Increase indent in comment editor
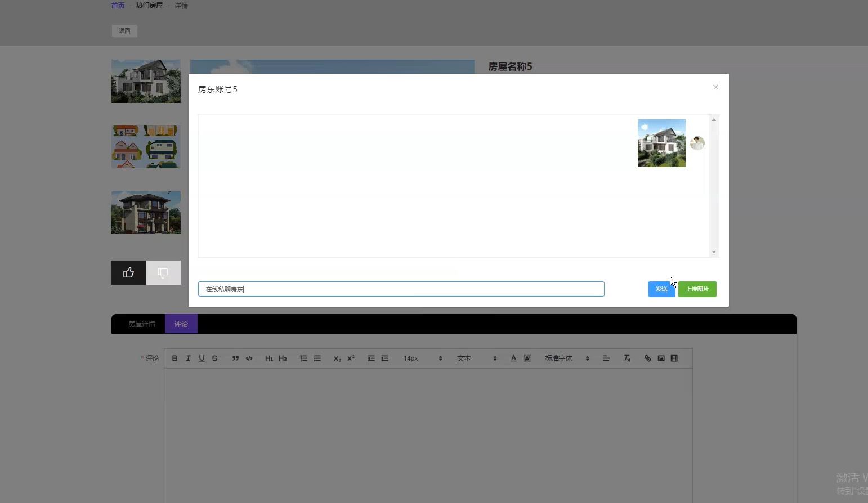Image resolution: width=868 pixels, height=503 pixels. pos(384,358)
